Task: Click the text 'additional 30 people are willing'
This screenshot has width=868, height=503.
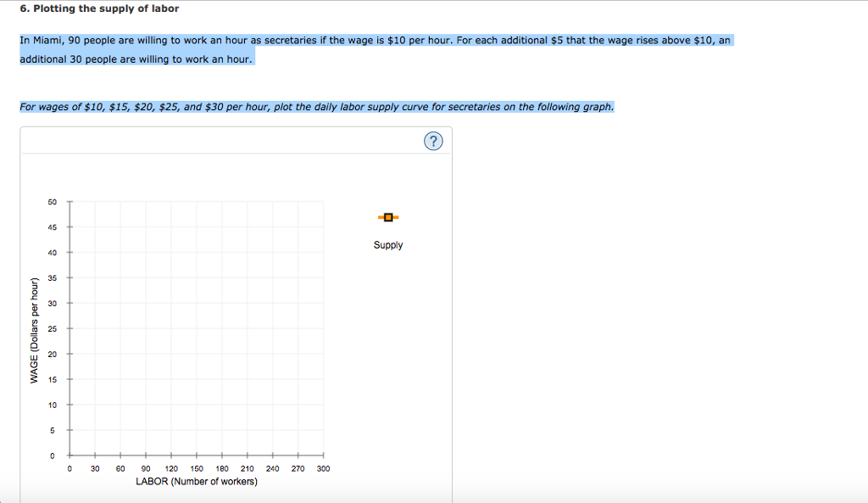Action: [x=95, y=59]
